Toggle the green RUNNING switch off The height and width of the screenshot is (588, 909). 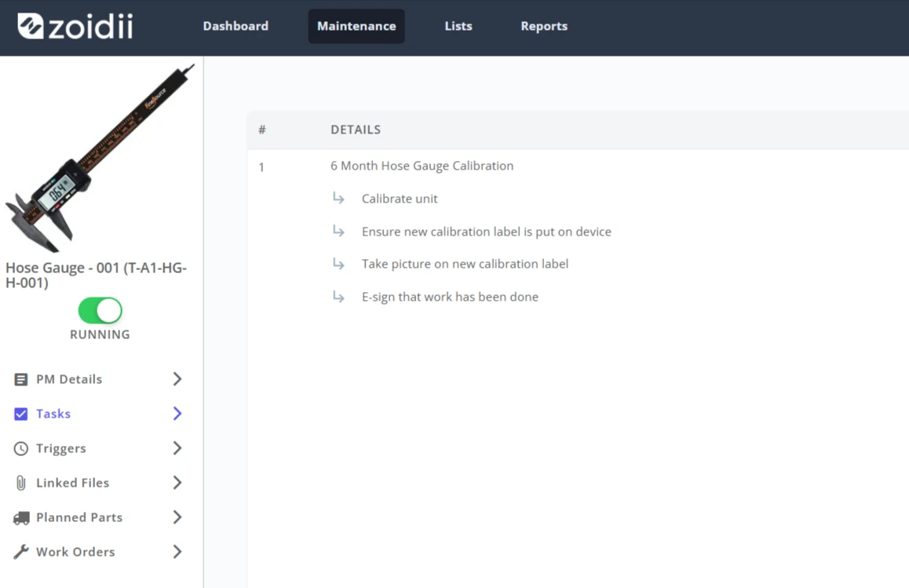(100, 311)
